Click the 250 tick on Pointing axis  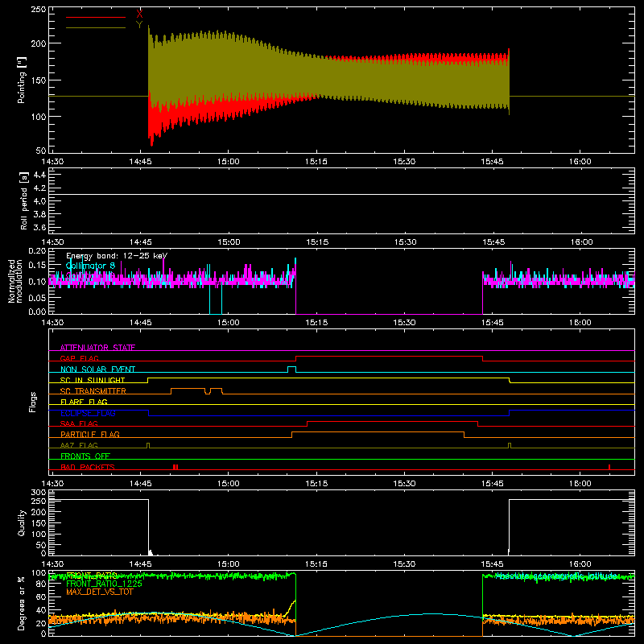click(39, 10)
